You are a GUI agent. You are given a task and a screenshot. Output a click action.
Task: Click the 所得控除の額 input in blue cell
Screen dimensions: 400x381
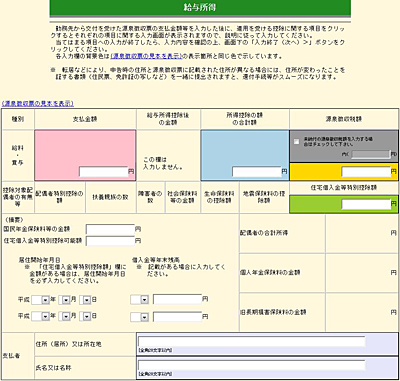pos(257,172)
